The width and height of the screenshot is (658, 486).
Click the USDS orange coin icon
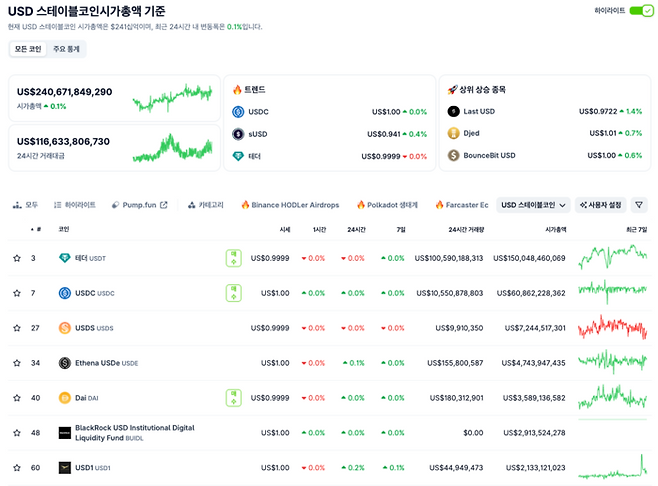click(65, 328)
